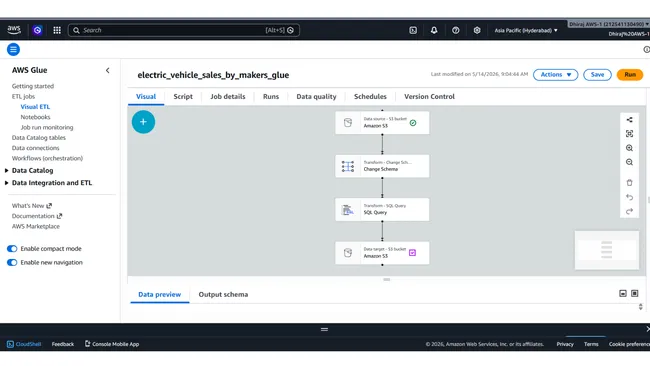The height and width of the screenshot is (366, 650).
Task: Open the Schedules tab
Action: click(x=370, y=97)
